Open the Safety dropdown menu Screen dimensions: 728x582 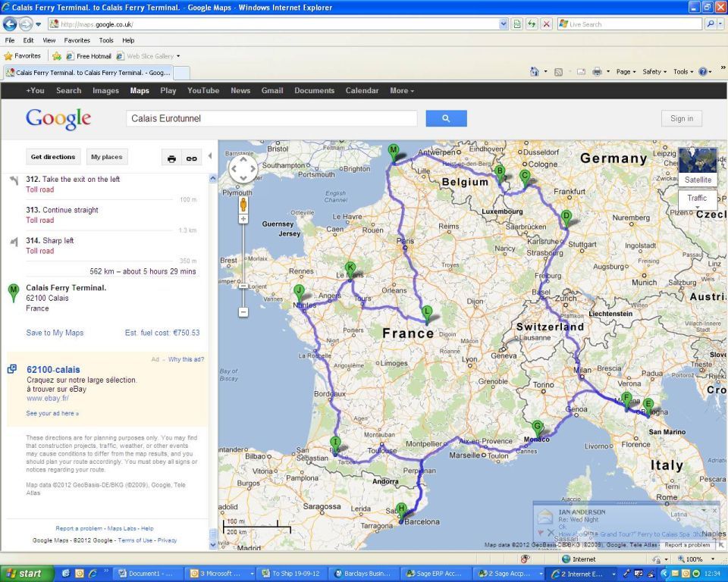click(x=654, y=72)
